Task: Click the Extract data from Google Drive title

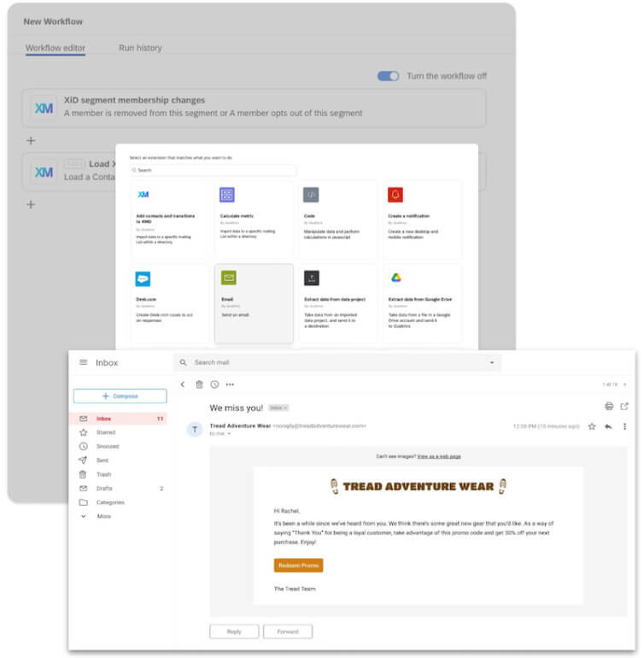Action: (x=420, y=299)
